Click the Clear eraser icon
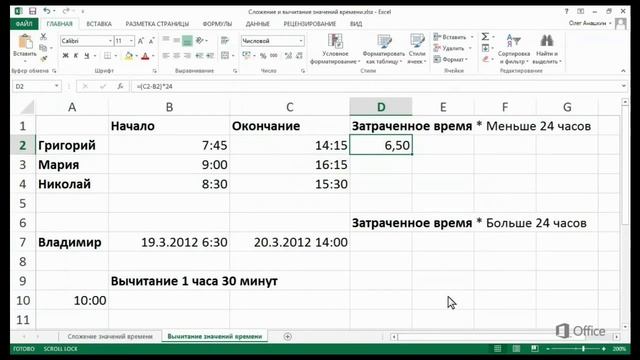The image size is (640, 360). tap(485, 60)
